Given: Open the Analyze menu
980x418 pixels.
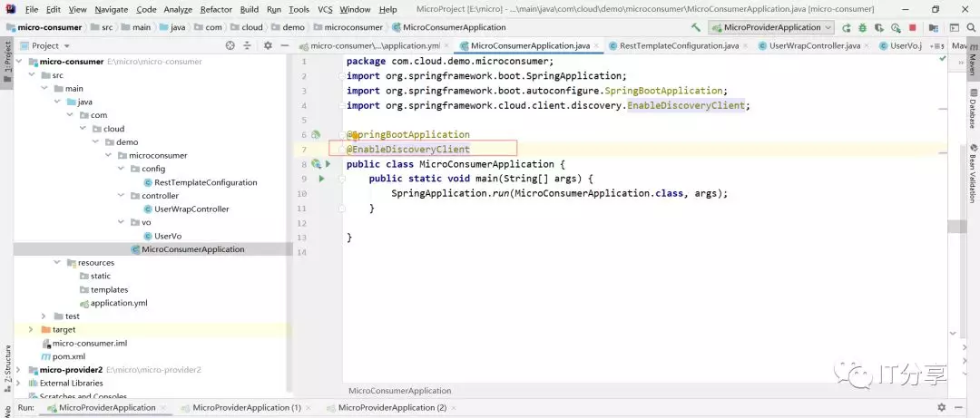Looking at the screenshot, I should (178, 9).
